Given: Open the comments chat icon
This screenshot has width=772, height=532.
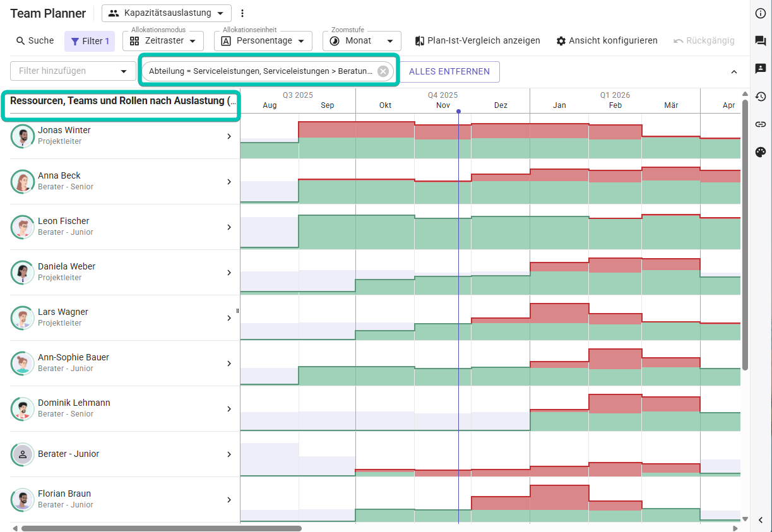Looking at the screenshot, I should pyautogui.click(x=761, y=41).
